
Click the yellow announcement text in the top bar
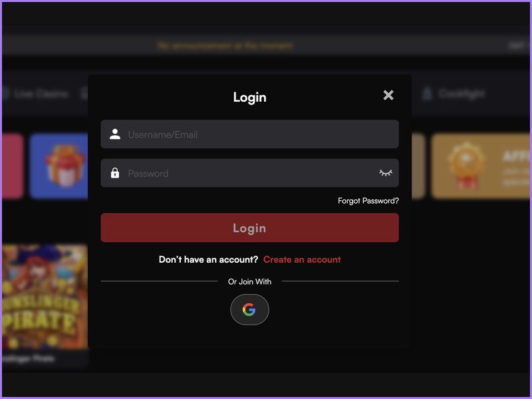tap(225, 45)
